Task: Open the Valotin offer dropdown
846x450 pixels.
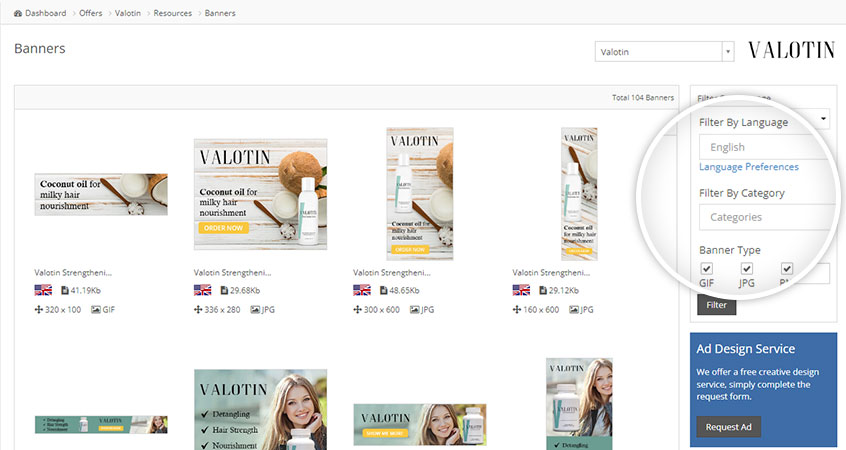Action: (x=664, y=52)
